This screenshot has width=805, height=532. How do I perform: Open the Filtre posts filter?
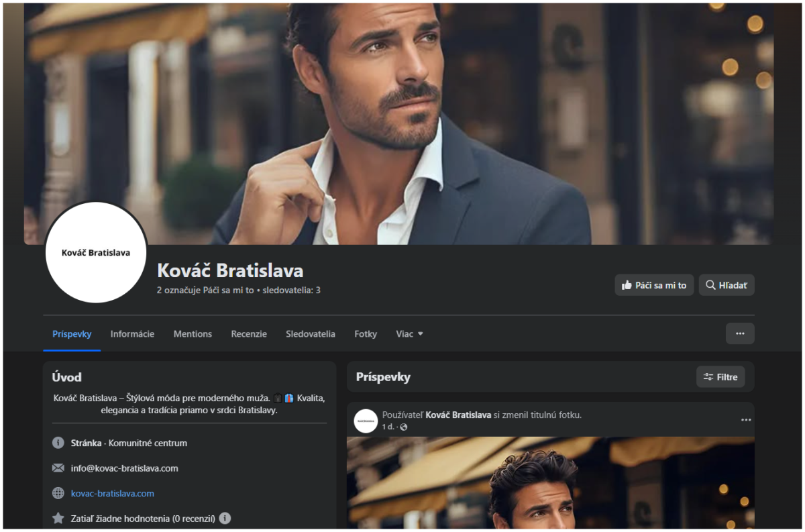(720, 377)
